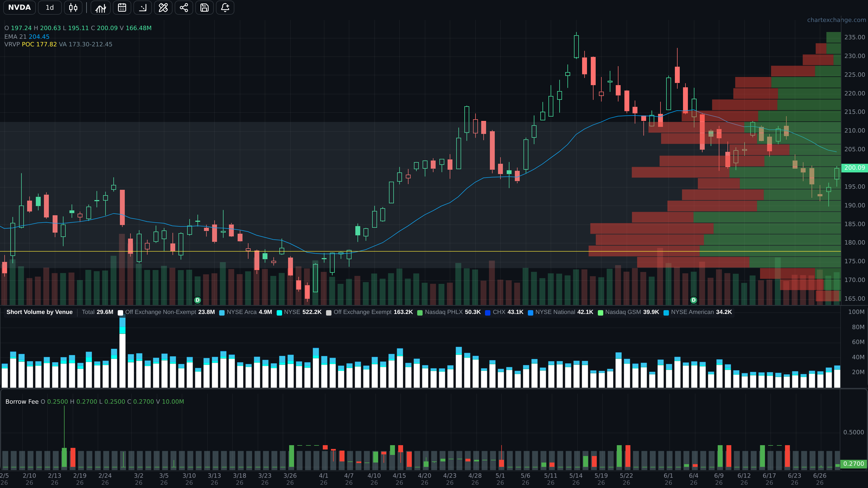Open drawing tools pencil-and-ruler icon
868x488 pixels.
(x=163, y=7)
